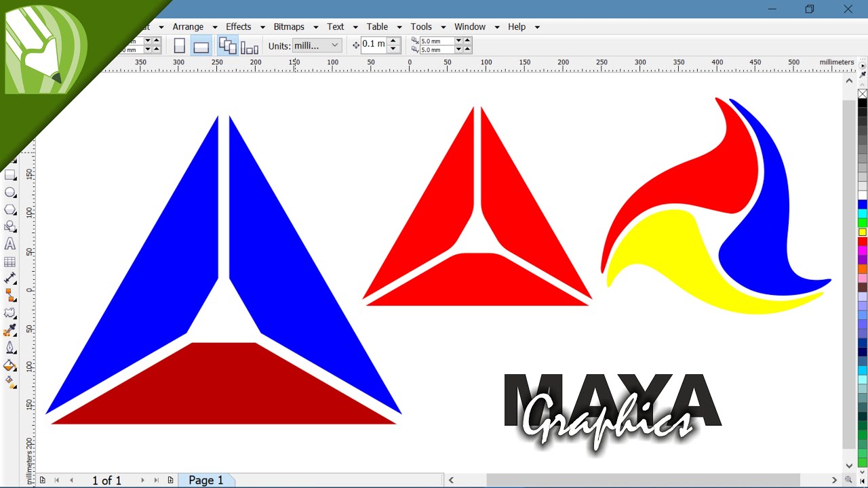Select the Polygon tool
The width and height of the screenshot is (868, 488).
point(10,209)
